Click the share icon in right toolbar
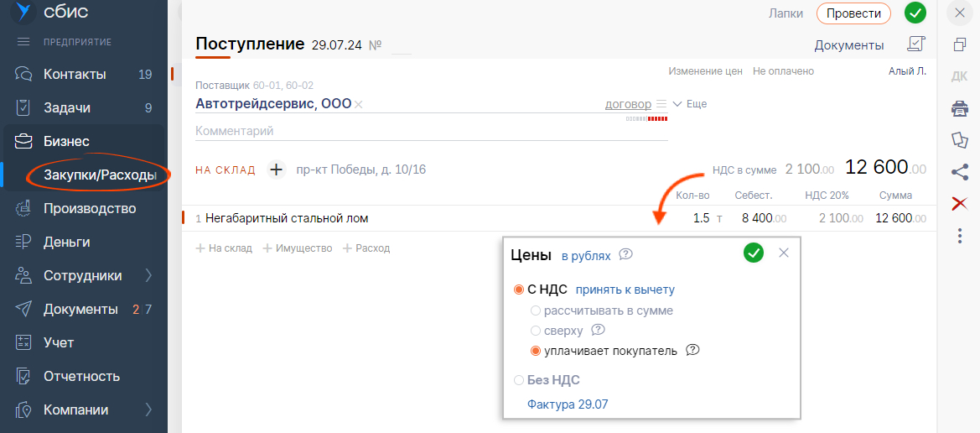 [x=960, y=172]
